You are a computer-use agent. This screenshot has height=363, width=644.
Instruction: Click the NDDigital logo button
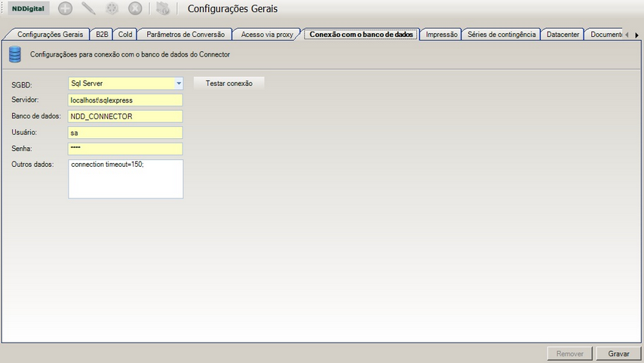coord(29,8)
